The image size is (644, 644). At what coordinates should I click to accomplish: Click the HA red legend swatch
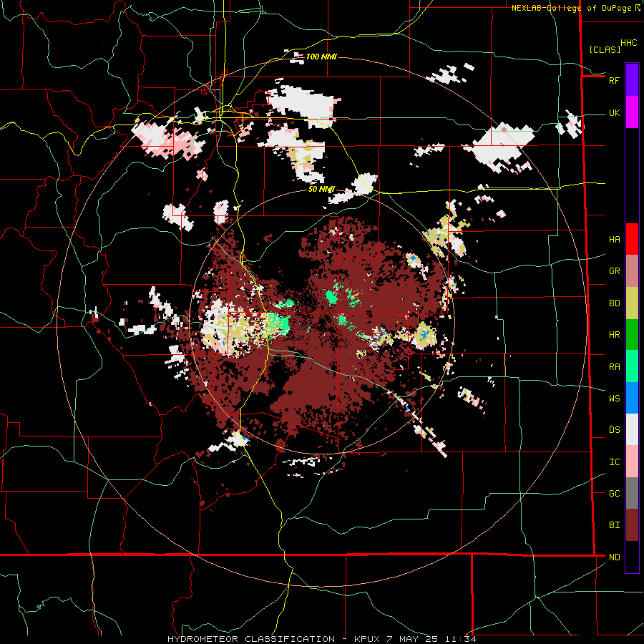632,239
